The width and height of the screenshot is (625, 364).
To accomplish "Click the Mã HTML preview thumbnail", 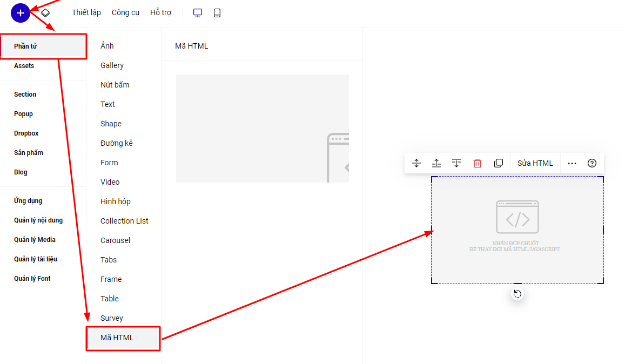I will coord(263,129).
